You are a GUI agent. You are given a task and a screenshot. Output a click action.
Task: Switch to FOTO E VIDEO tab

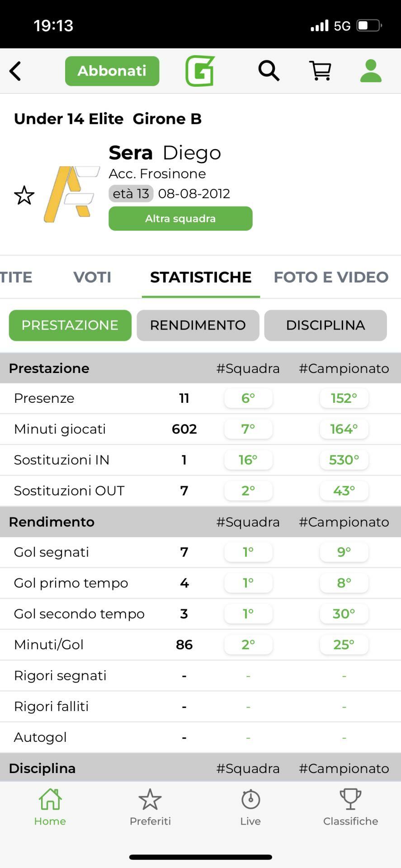tap(331, 277)
